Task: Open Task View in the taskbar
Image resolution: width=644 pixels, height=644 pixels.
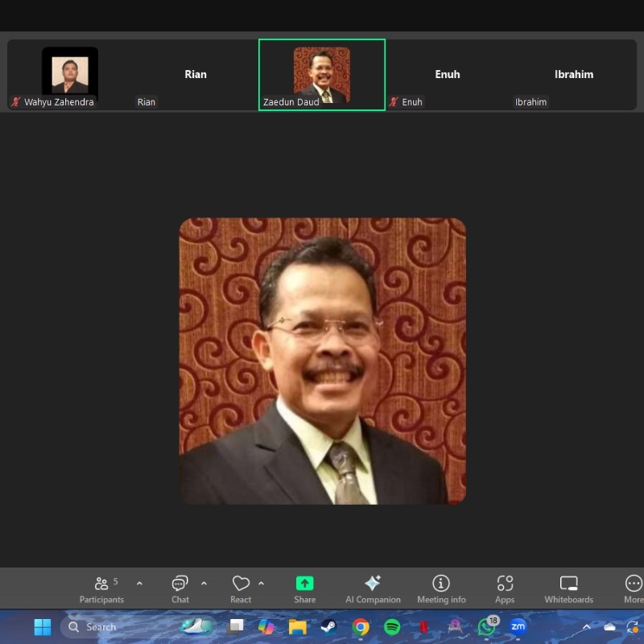Action: [x=236, y=627]
